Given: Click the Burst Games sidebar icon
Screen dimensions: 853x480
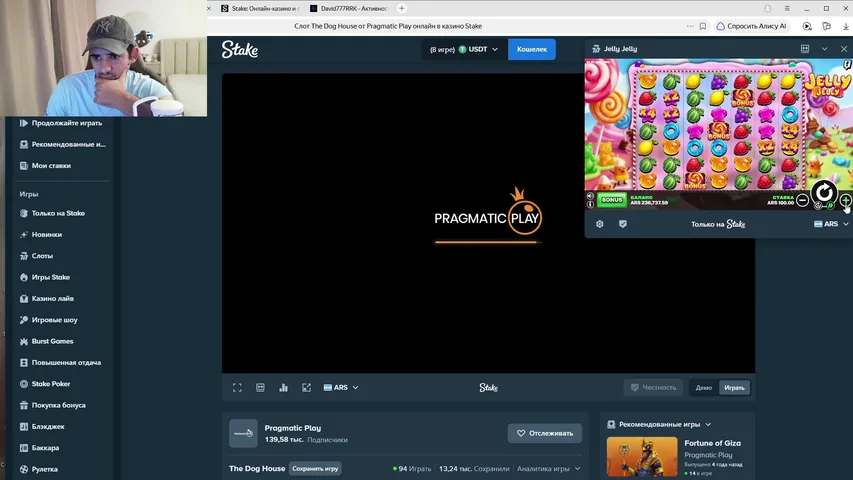Looking at the screenshot, I should pyautogui.click(x=23, y=341).
